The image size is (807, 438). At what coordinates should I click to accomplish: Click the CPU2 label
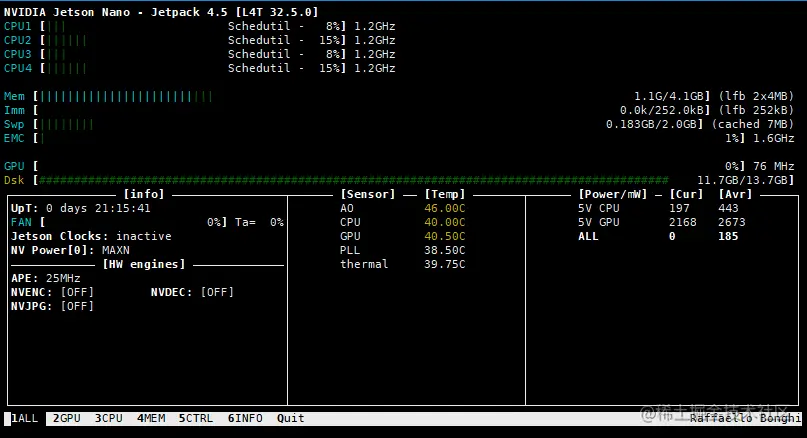[17, 40]
